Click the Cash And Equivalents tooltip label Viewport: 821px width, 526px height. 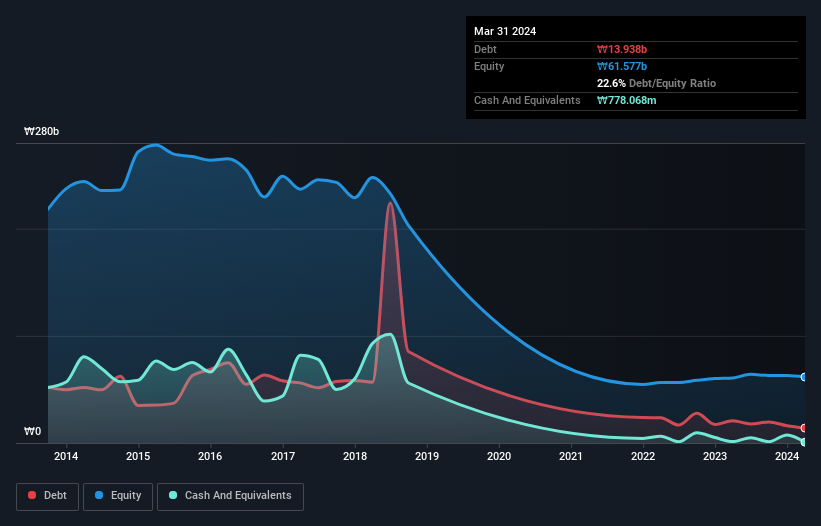point(527,100)
